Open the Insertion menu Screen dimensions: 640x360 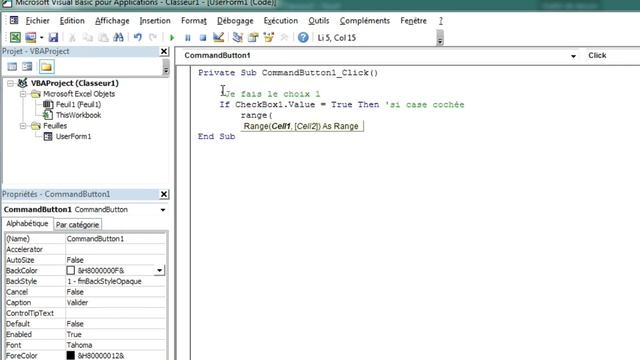click(x=155, y=20)
